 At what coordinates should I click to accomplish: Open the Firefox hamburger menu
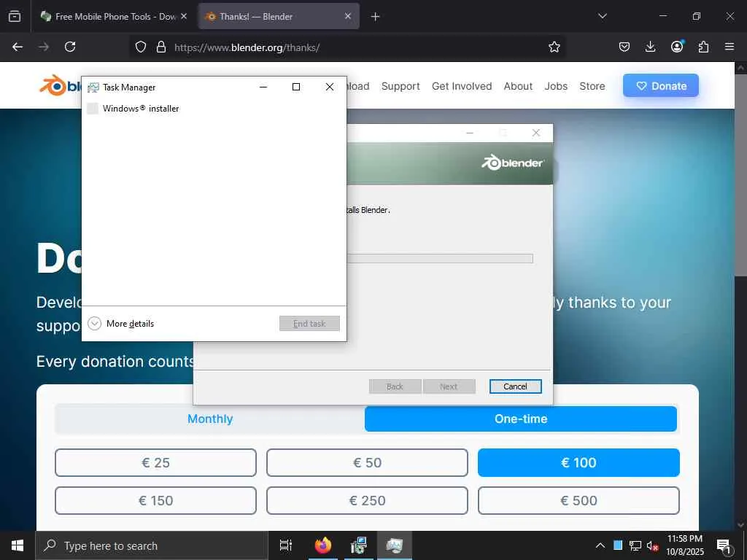[x=729, y=47]
